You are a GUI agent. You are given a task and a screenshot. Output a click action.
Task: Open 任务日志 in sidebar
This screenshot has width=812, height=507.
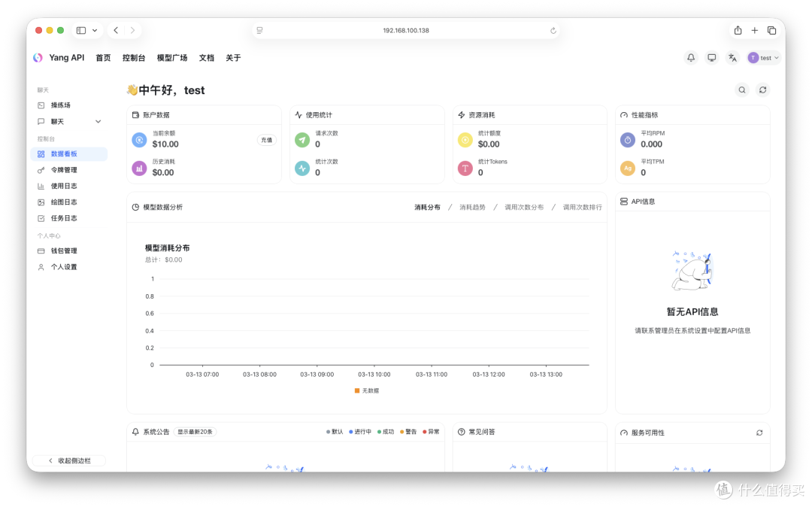click(x=69, y=218)
